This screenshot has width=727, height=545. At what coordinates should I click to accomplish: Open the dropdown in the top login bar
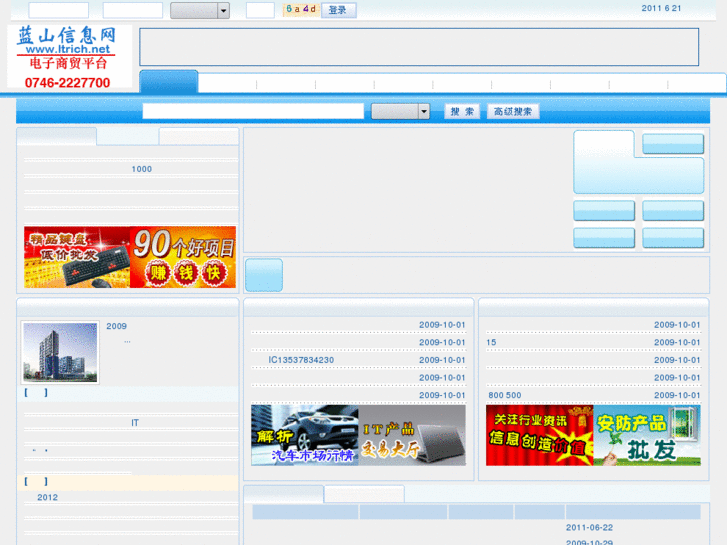(200, 10)
